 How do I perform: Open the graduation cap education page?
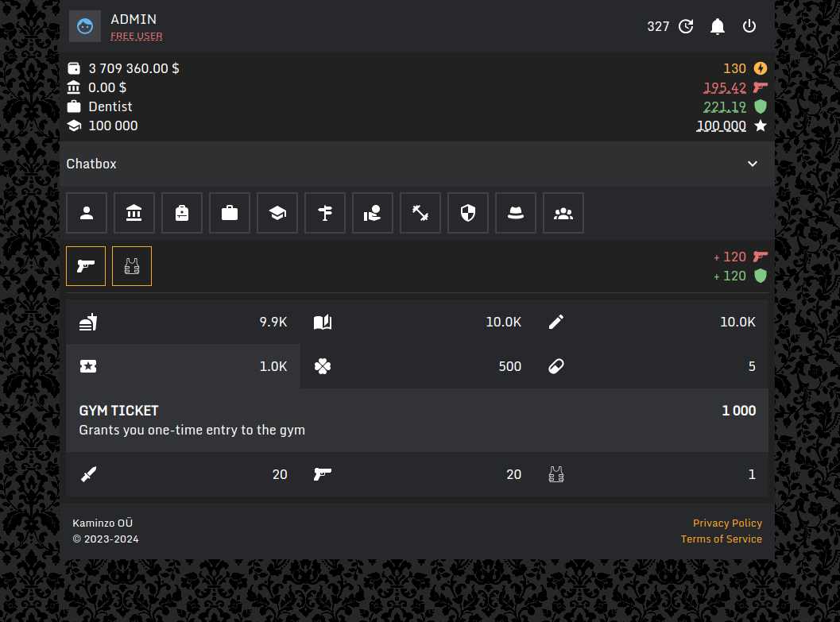277,213
